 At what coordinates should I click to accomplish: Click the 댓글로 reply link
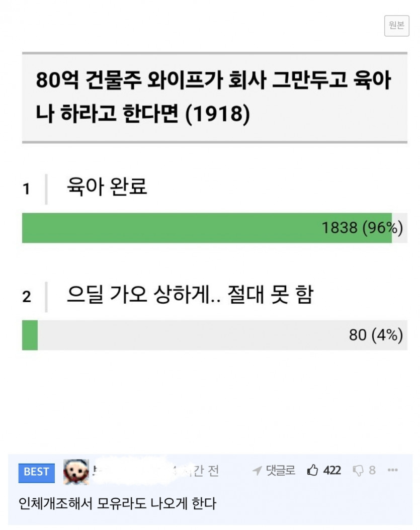tap(281, 471)
